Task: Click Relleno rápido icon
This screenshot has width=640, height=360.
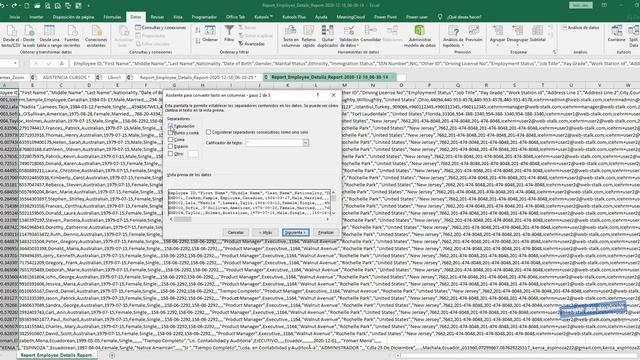Action: (309, 36)
